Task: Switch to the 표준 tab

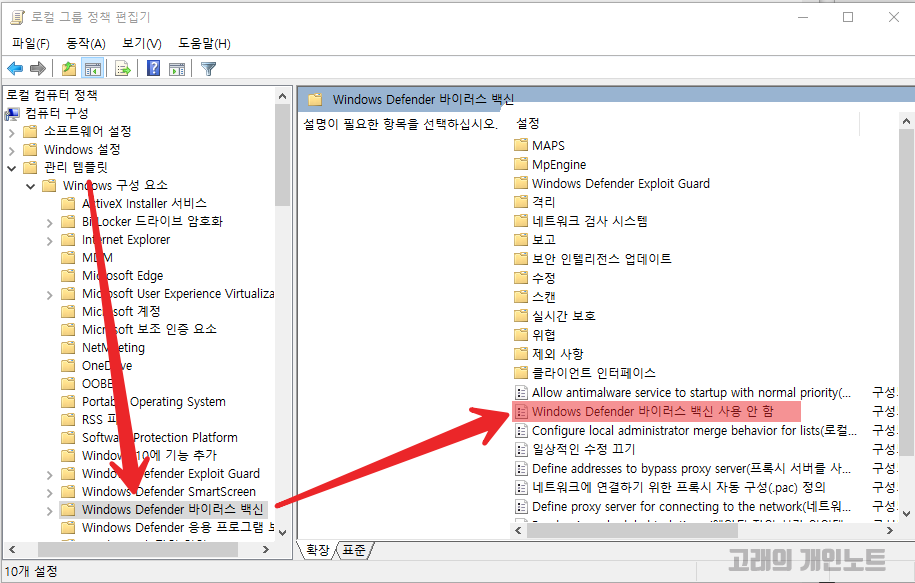Action: click(354, 550)
